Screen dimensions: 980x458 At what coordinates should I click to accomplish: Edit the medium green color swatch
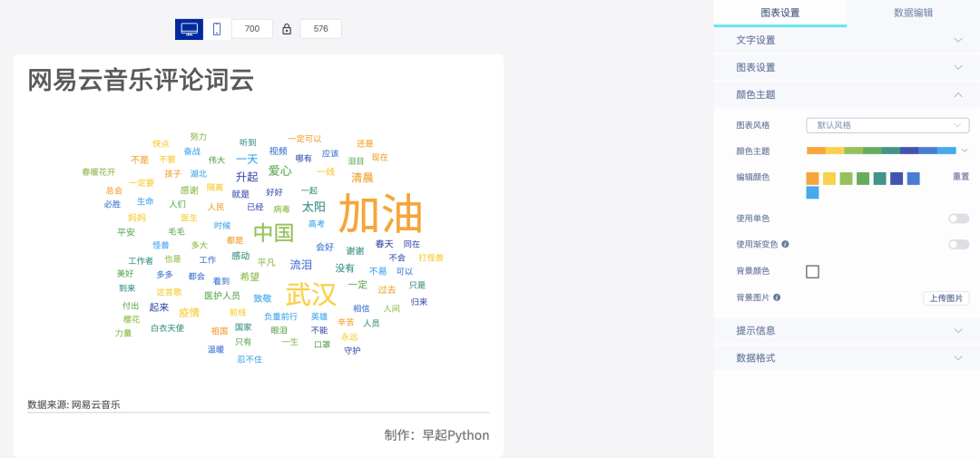tap(863, 179)
